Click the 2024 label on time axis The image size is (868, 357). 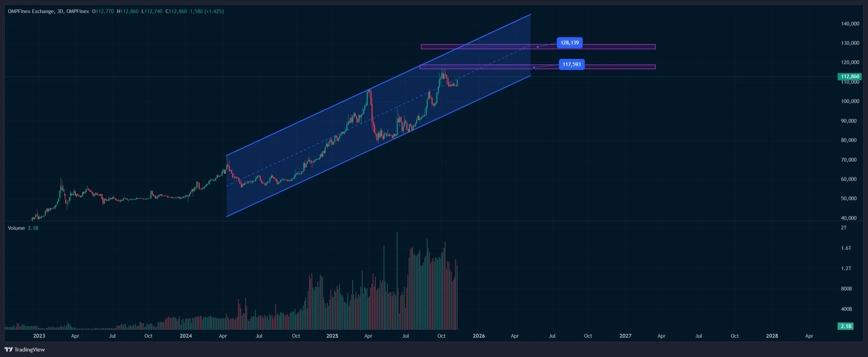(x=186, y=336)
